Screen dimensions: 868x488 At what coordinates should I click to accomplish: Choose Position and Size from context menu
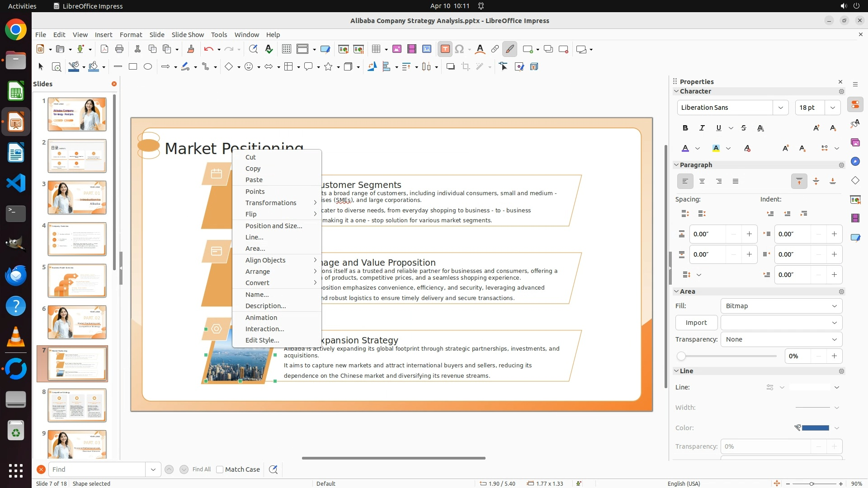[x=274, y=225]
